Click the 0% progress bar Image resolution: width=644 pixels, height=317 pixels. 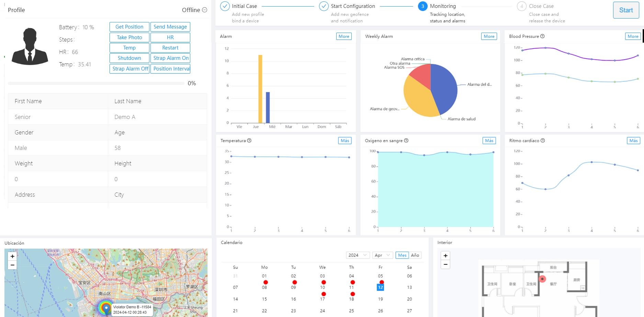click(x=96, y=83)
